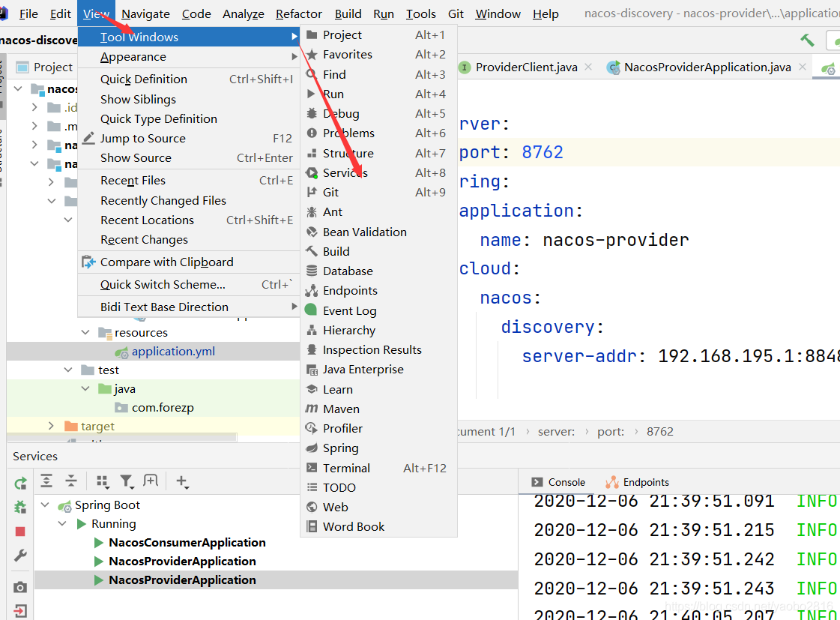Image resolution: width=840 pixels, height=620 pixels.
Task: Select application.yml in the Project tree
Action: (x=173, y=352)
